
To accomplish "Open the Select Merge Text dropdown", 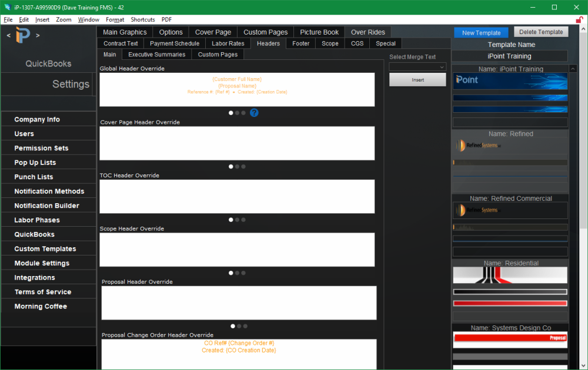I will (417, 66).
